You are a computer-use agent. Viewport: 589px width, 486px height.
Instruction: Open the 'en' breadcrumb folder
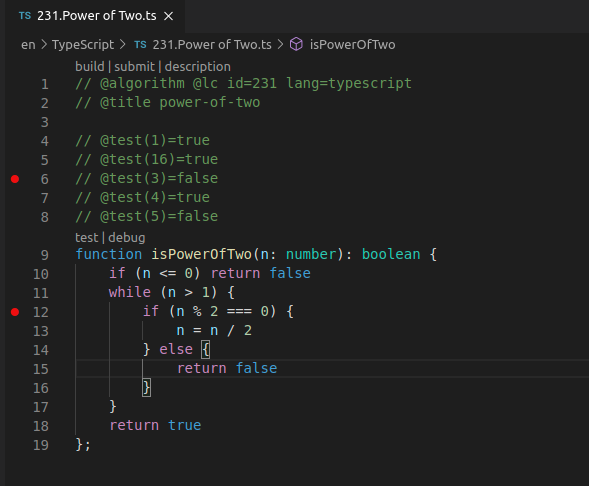tap(28, 45)
